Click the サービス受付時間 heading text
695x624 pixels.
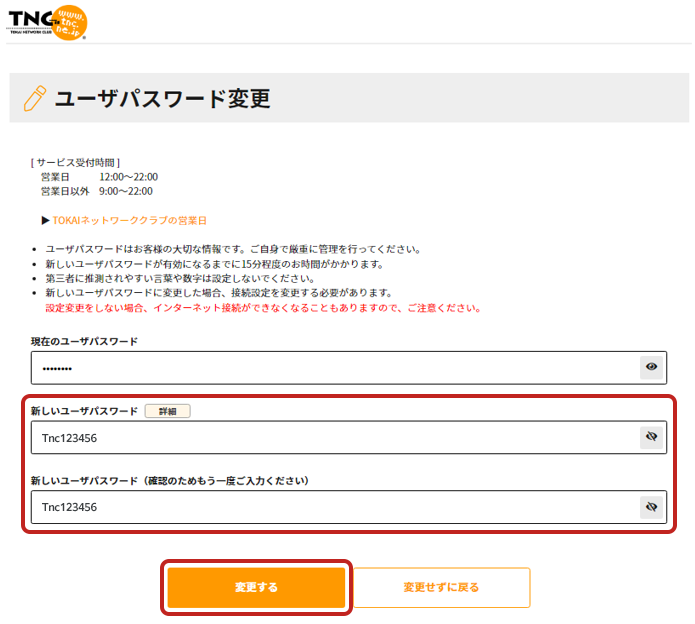(x=76, y=162)
